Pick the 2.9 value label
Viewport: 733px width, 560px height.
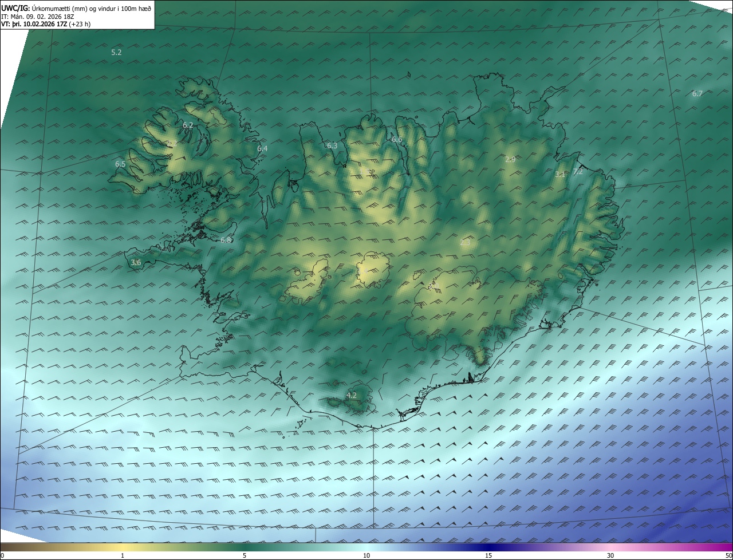510,159
